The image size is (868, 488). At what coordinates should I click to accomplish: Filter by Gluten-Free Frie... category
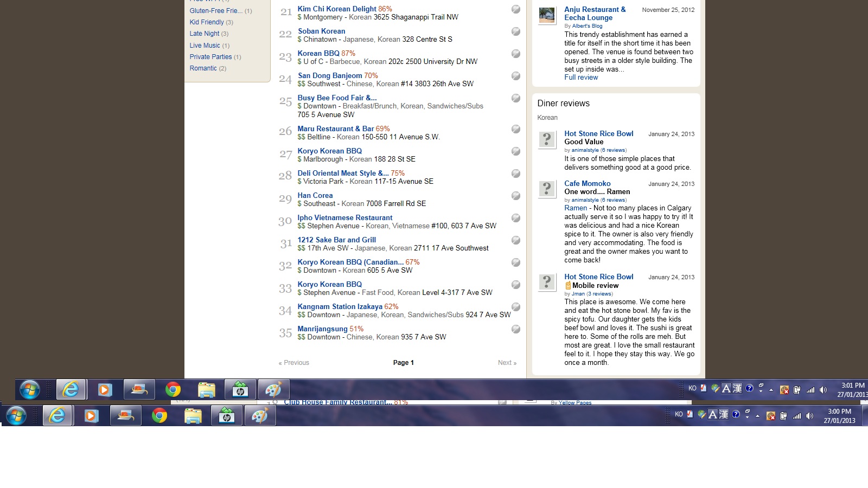tap(216, 11)
